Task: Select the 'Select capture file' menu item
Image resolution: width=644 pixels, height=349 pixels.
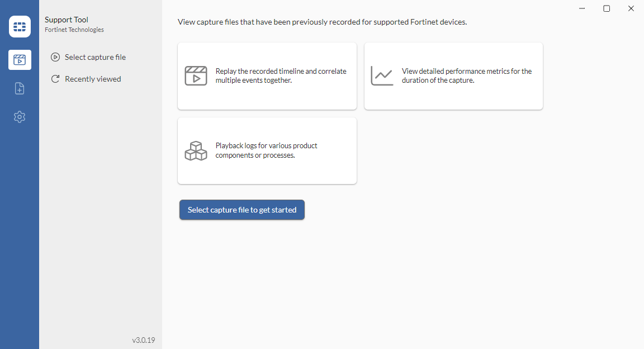Action: click(95, 57)
